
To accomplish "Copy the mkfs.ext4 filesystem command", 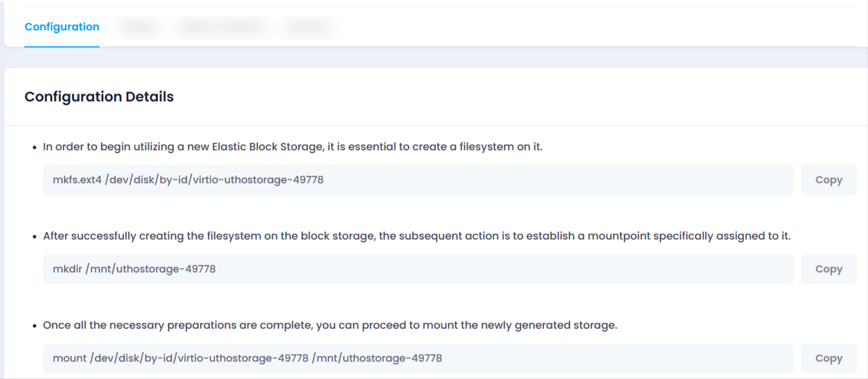I will (829, 180).
